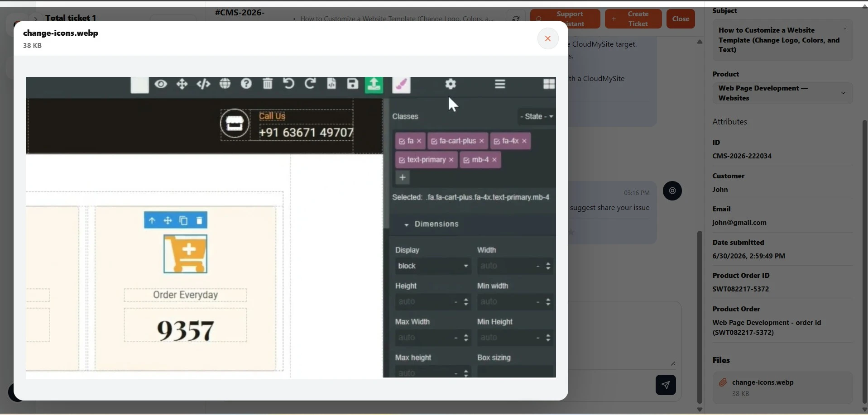
Task: Click the move icon on blue element toolbar
Action: coord(168,221)
